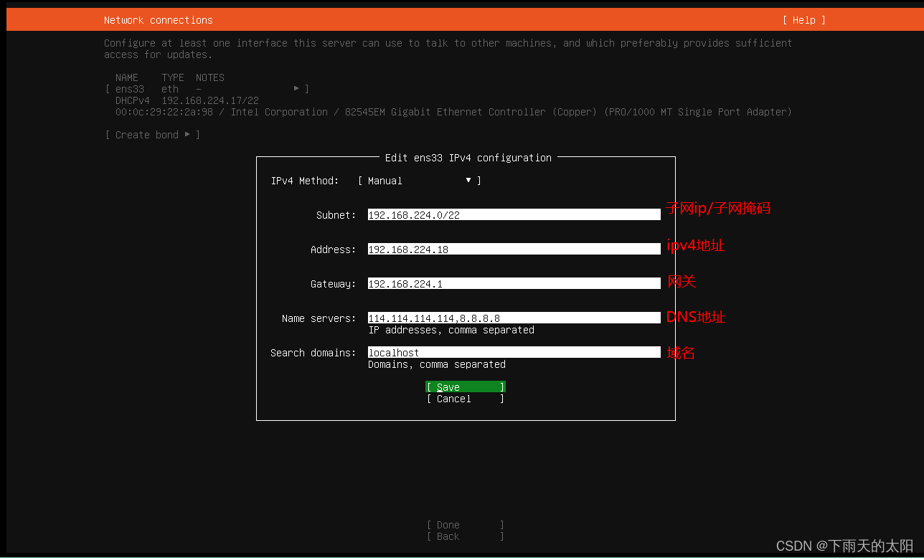Cancel editing the IPv4 configuration
The image size is (924, 560).
[x=465, y=399]
